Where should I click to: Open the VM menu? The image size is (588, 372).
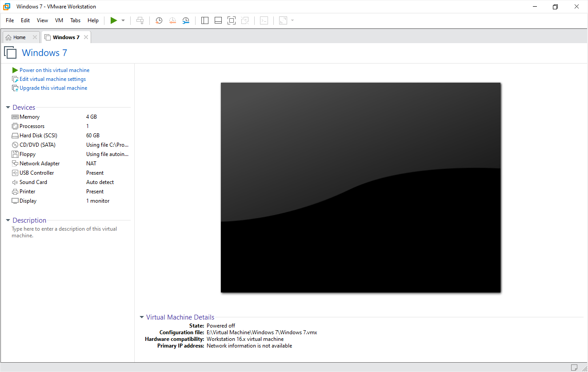pos(59,20)
